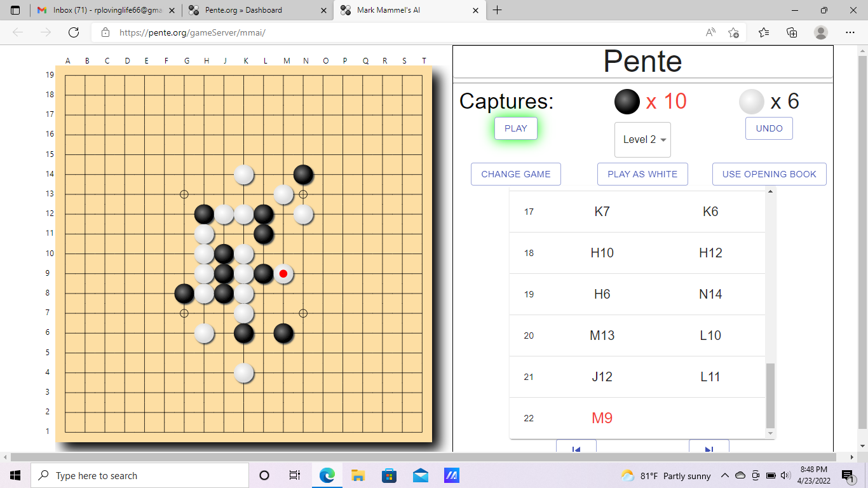Jump to last move button
This screenshot has width=868, height=488.
point(709,446)
